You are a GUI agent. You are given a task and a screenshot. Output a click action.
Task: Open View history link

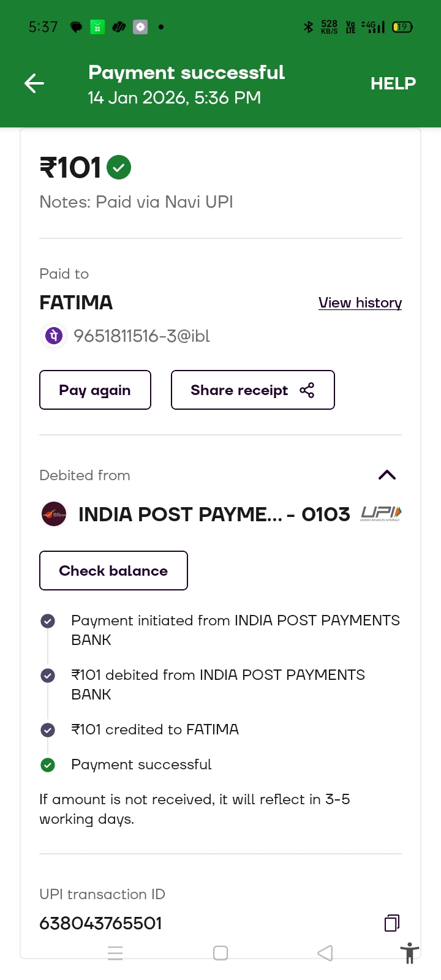[x=360, y=303]
